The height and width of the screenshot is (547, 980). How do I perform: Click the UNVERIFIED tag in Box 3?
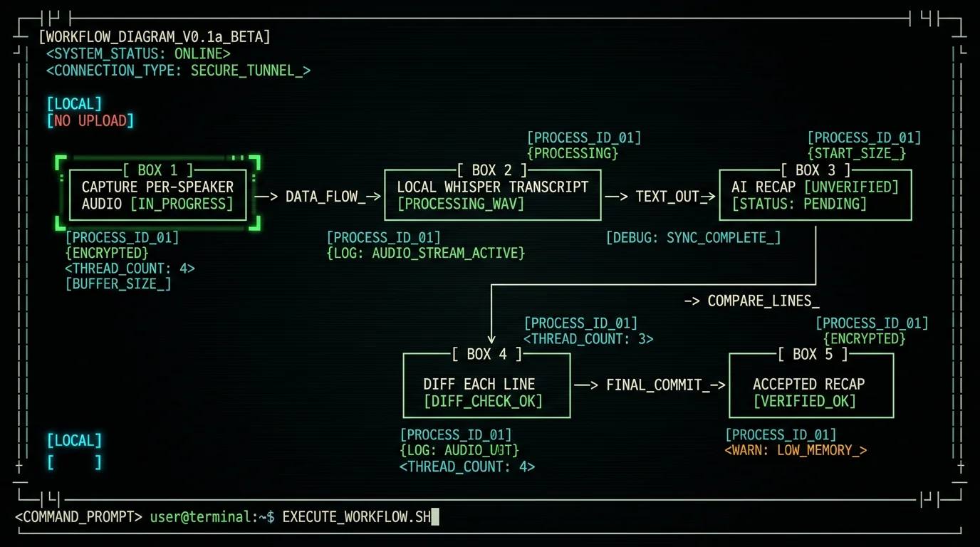pyautogui.click(x=851, y=187)
